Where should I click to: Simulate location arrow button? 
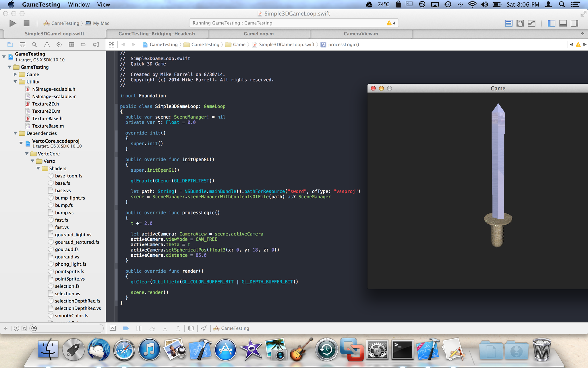pyautogui.click(x=204, y=328)
